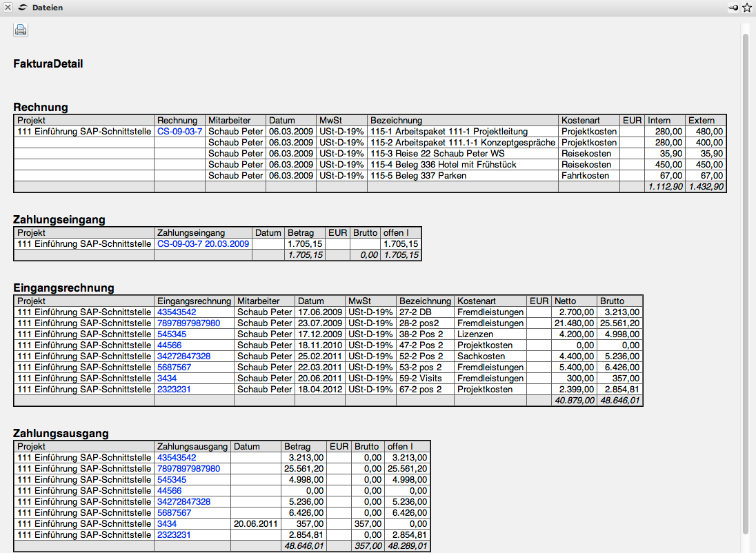The width and height of the screenshot is (756, 553).
Task: Open Zahlungsausgang link 545345
Action: [172, 480]
